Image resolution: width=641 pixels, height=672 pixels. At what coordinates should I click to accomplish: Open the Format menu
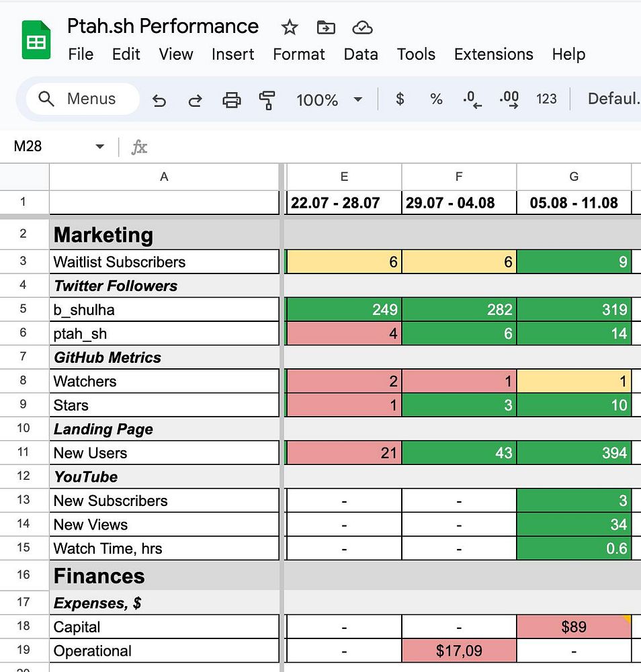coord(299,54)
